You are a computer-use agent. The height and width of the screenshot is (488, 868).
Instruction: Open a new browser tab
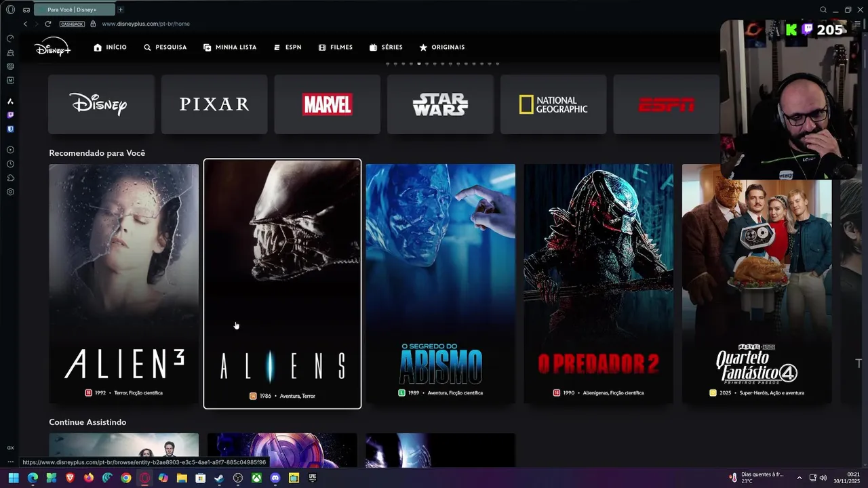coord(121,9)
